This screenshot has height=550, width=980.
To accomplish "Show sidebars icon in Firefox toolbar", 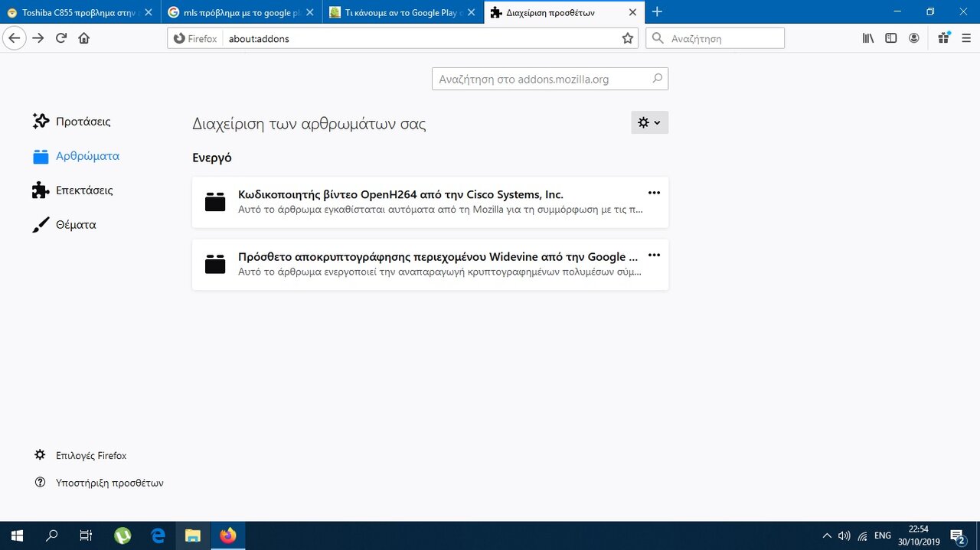I will 891,38.
